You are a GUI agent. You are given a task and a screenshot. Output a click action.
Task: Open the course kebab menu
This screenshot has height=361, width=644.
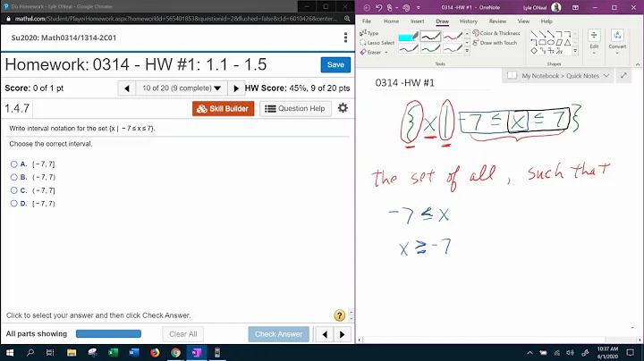tap(345, 38)
